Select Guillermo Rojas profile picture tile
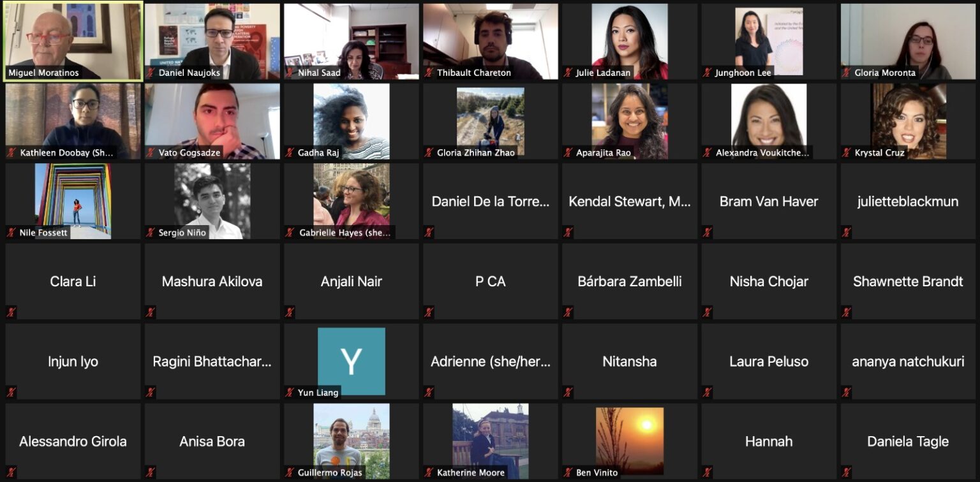Image resolution: width=980 pixels, height=482 pixels. pos(352,441)
